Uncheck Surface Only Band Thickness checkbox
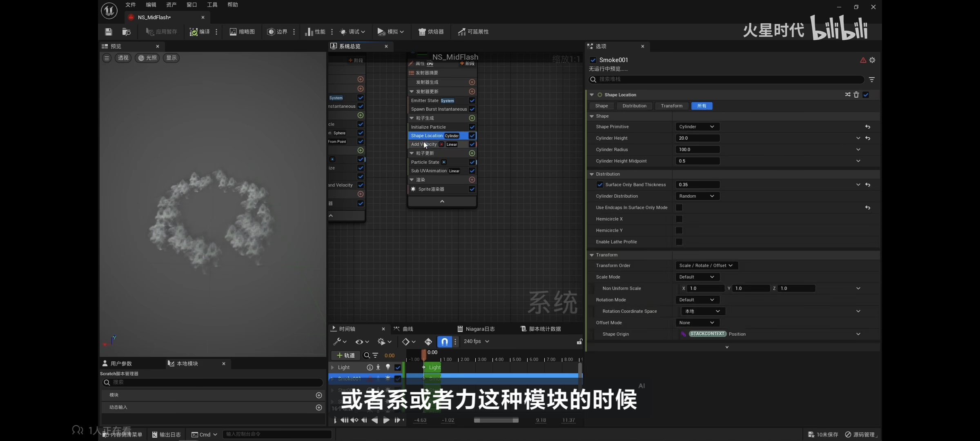Image resolution: width=980 pixels, height=441 pixels. coord(600,185)
